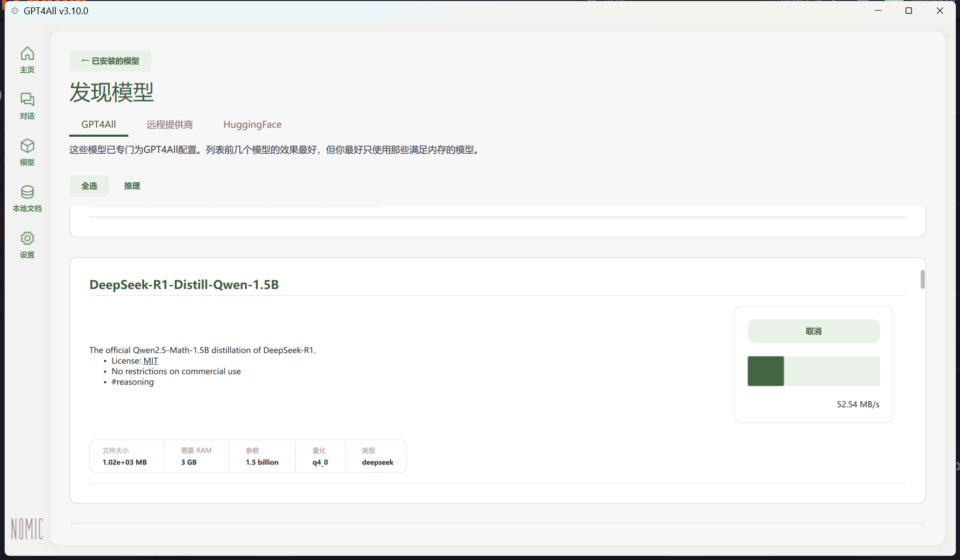Click the GPT4All app icon in the title bar

click(x=15, y=11)
